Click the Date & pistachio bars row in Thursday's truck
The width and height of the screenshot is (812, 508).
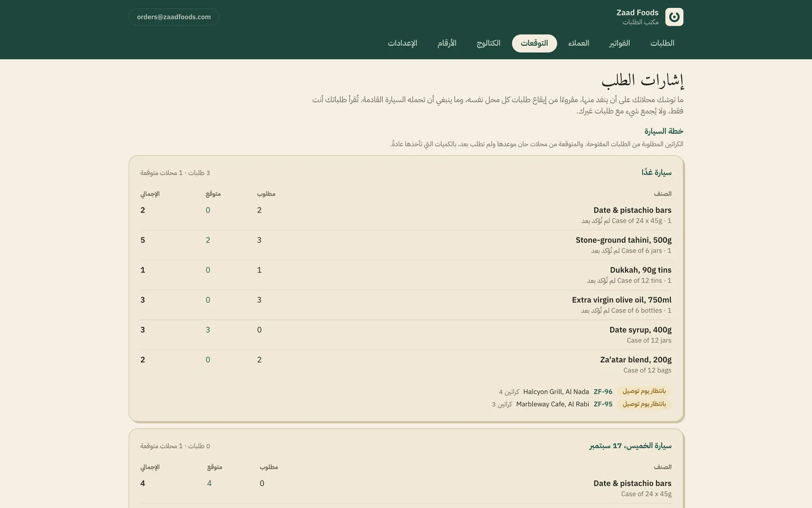point(406,488)
